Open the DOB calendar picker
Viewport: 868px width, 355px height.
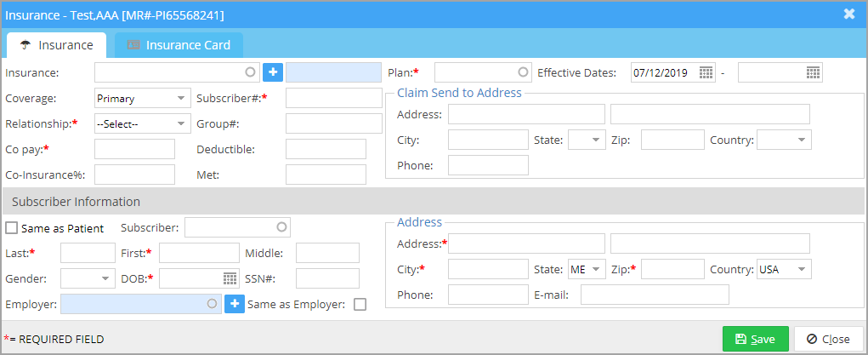click(x=230, y=278)
